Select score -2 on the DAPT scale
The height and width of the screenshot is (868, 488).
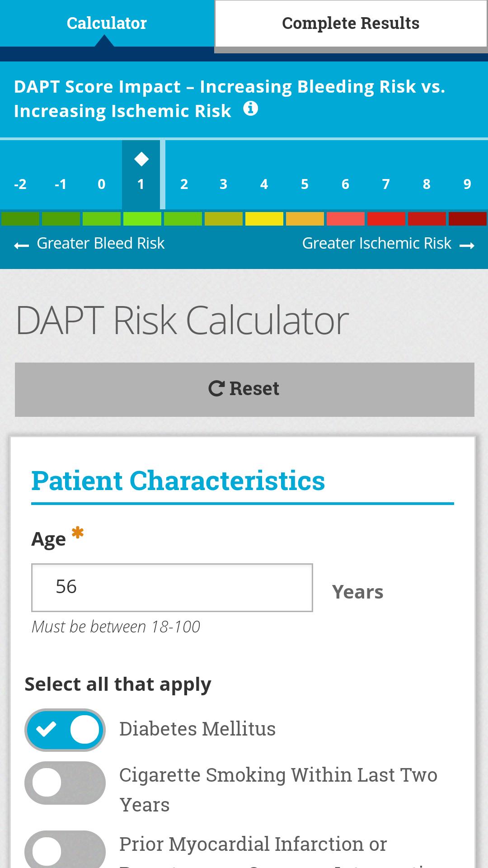coord(20,184)
